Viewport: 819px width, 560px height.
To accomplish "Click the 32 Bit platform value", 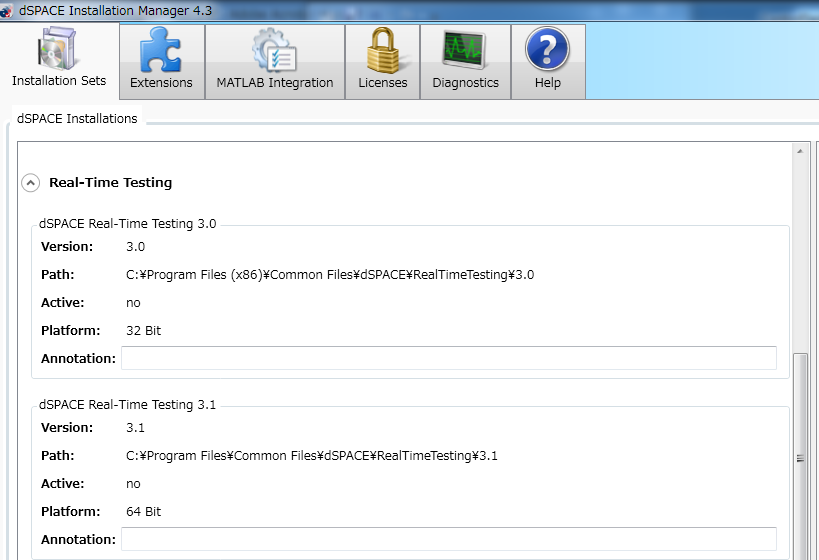I will point(143,331).
